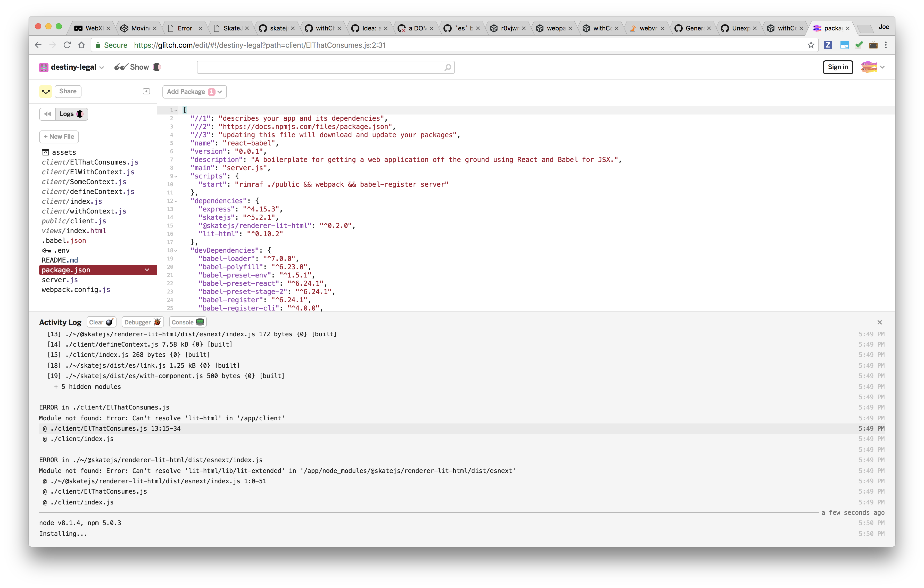Click the rewind button beside Logs
The width and height of the screenshot is (924, 588).
pos(47,114)
